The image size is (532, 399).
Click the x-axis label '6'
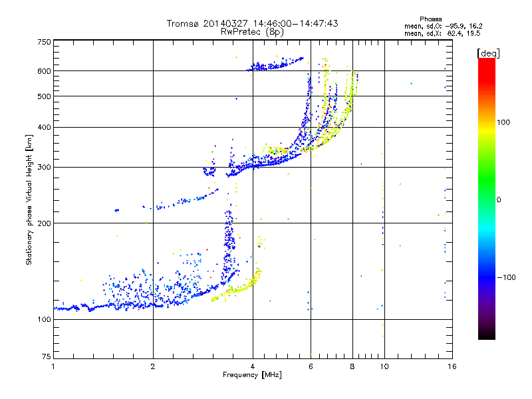coord(311,366)
